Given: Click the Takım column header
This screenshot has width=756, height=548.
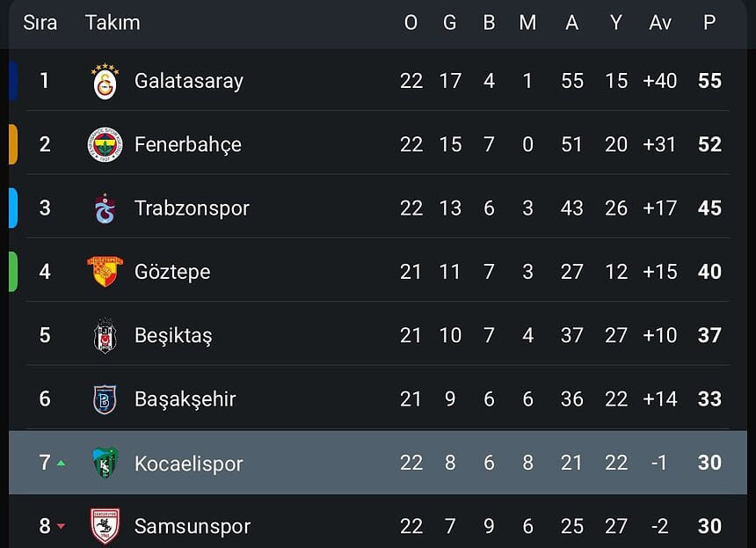Looking at the screenshot, I should pos(113,23).
